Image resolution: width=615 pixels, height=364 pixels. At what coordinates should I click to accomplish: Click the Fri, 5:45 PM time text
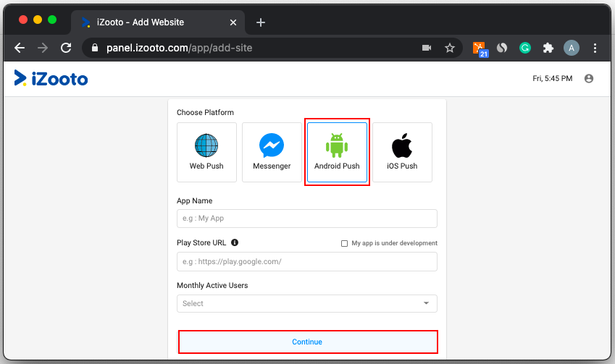pyautogui.click(x=552, y=78)
